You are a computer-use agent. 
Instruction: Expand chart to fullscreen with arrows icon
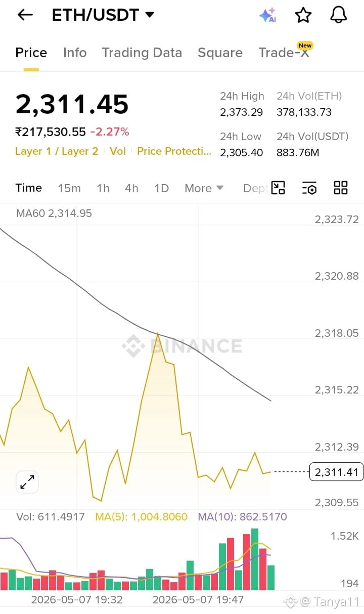(x=27, y=482)
